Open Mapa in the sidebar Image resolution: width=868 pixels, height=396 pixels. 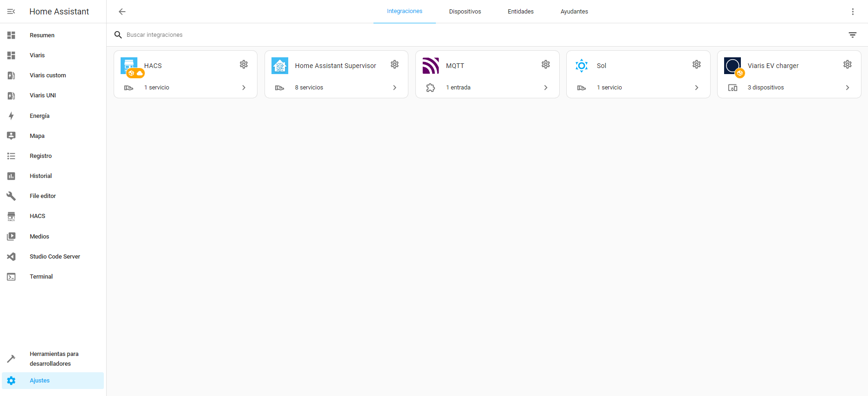coord(37,136)
